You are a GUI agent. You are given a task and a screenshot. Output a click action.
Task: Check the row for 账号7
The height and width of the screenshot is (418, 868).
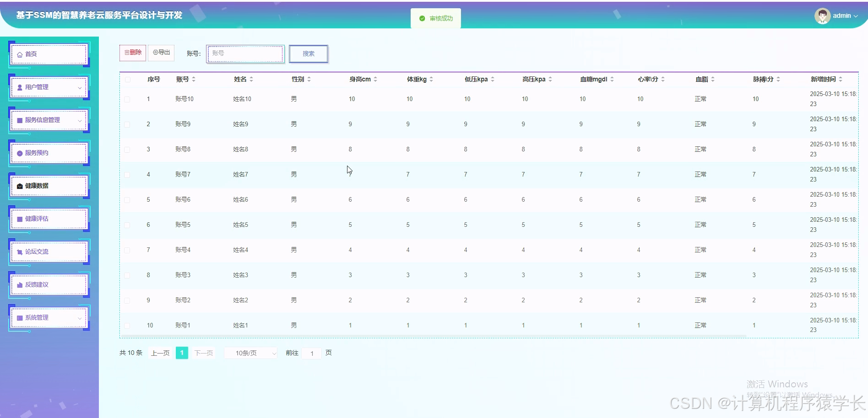(127, 175)
